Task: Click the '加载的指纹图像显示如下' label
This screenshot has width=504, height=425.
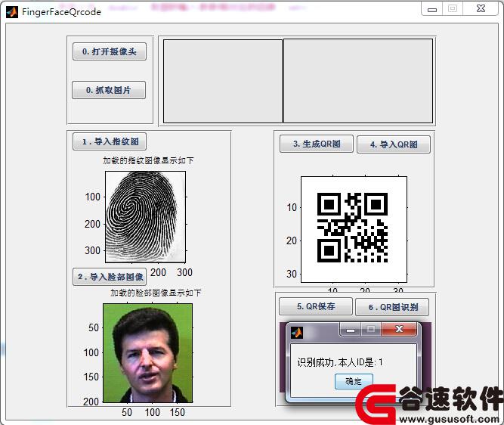Action: point(148,160)
